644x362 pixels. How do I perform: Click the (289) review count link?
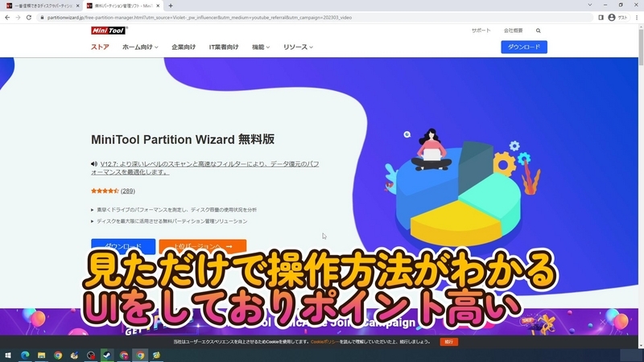point(128,191)
